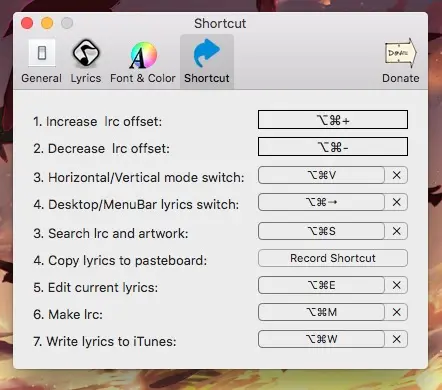Clear the Make lrc shortcut

click(x=396, y=312)
